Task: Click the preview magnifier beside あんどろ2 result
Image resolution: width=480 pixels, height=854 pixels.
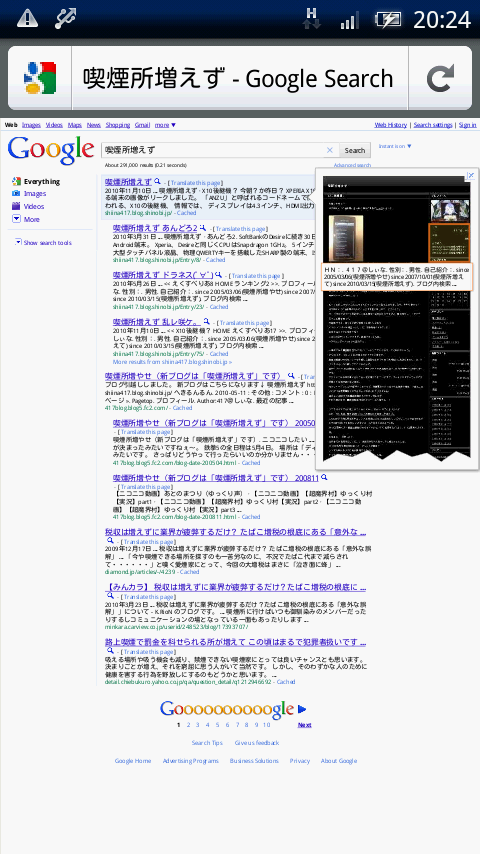Action: coord(202,228)
